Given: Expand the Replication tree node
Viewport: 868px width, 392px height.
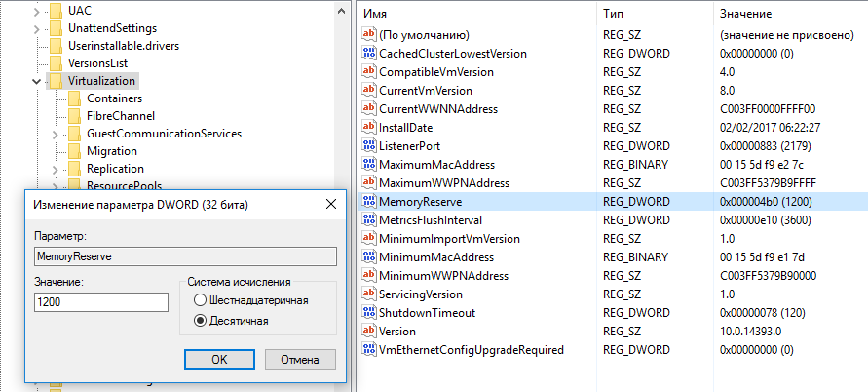Looking at the screenshot, I should (56, 169).
